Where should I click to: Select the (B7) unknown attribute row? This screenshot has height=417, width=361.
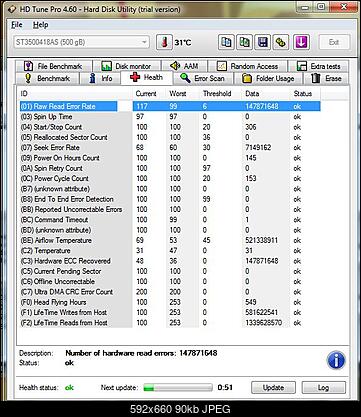[x=170, y=189]
